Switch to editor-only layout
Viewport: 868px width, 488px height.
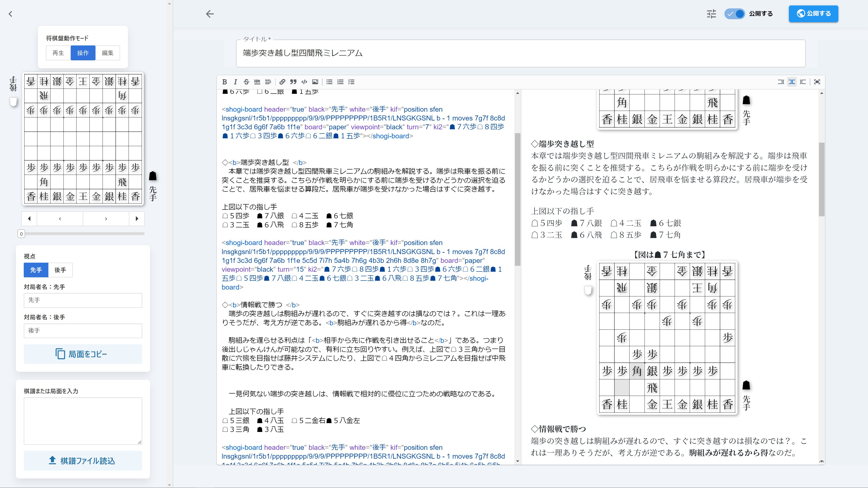(781, 82)
